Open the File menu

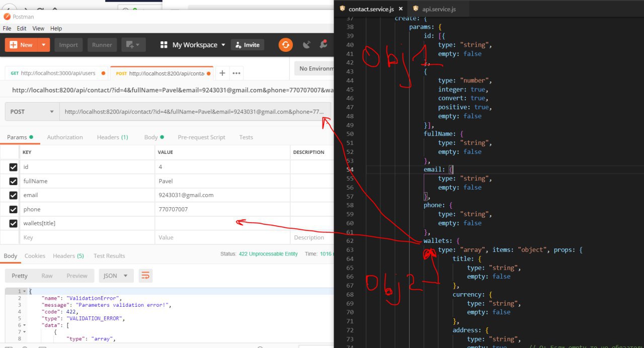pos(7,29)
